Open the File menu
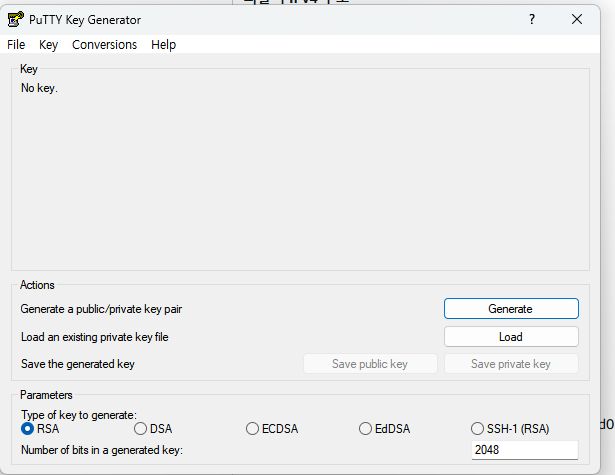Screen dimensions: 615x475 pyautogui.click(x=16, y=45)
